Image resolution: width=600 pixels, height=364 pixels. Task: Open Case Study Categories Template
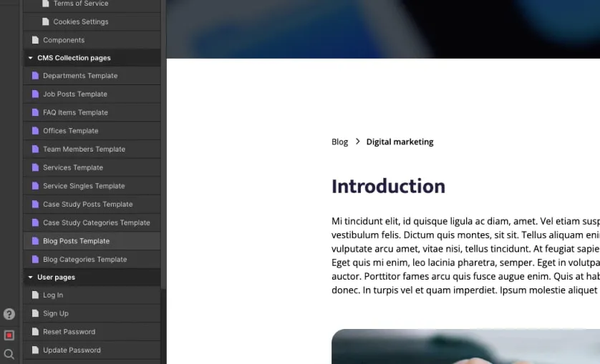[92, 222]
